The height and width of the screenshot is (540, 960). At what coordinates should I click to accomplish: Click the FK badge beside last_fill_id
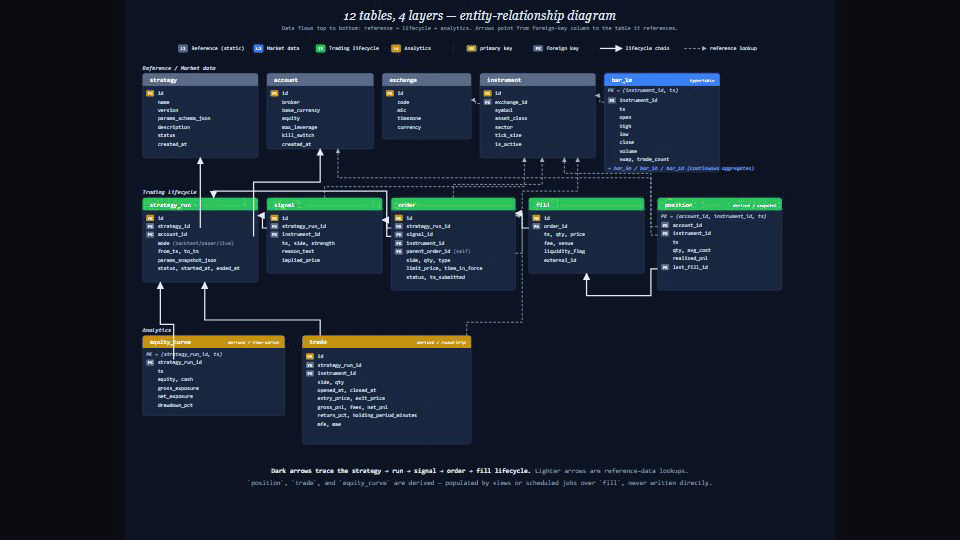(665, 268)
